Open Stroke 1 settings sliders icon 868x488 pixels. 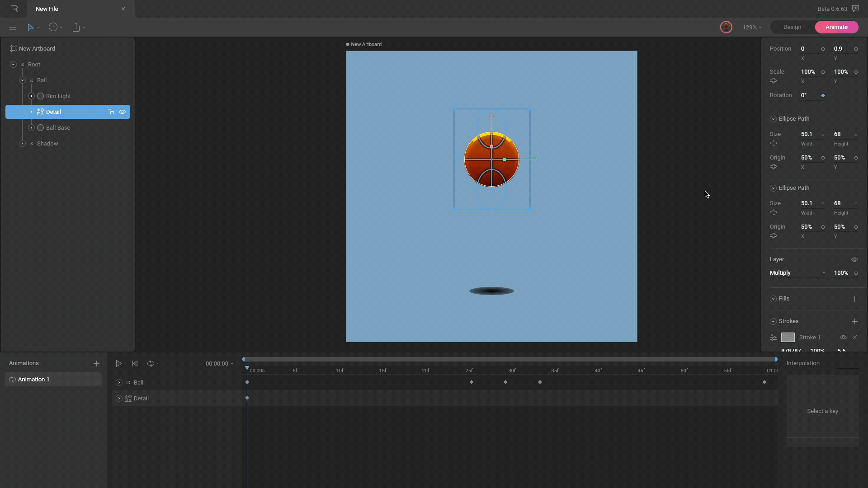point(773,338)
